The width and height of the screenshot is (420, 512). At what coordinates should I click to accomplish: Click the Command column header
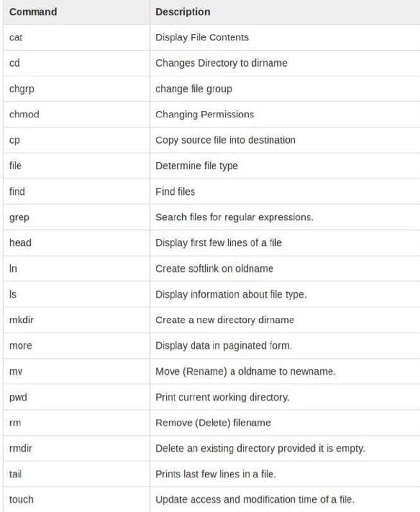pos(33,12)
